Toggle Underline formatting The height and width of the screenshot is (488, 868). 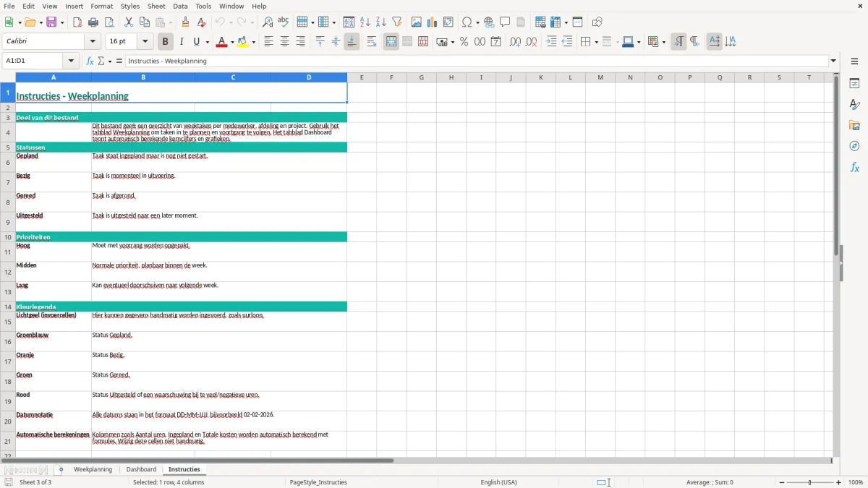pyautogui.click(x=196, y=42)
